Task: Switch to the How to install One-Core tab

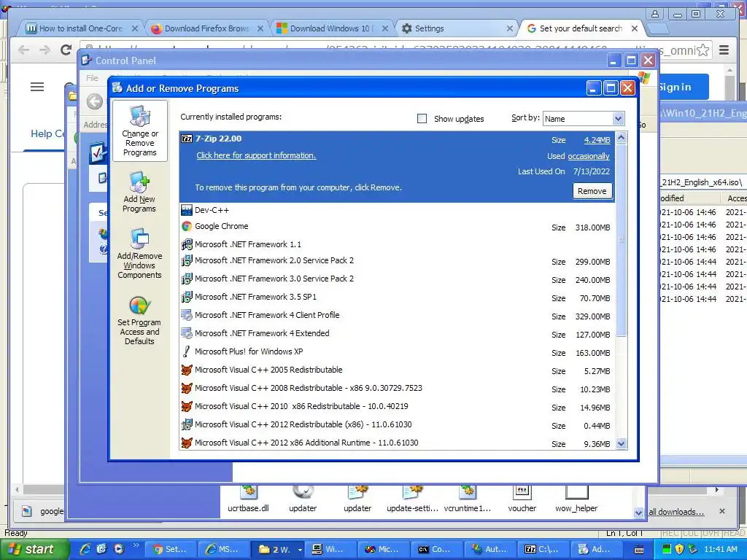Action: pos(82,28)
